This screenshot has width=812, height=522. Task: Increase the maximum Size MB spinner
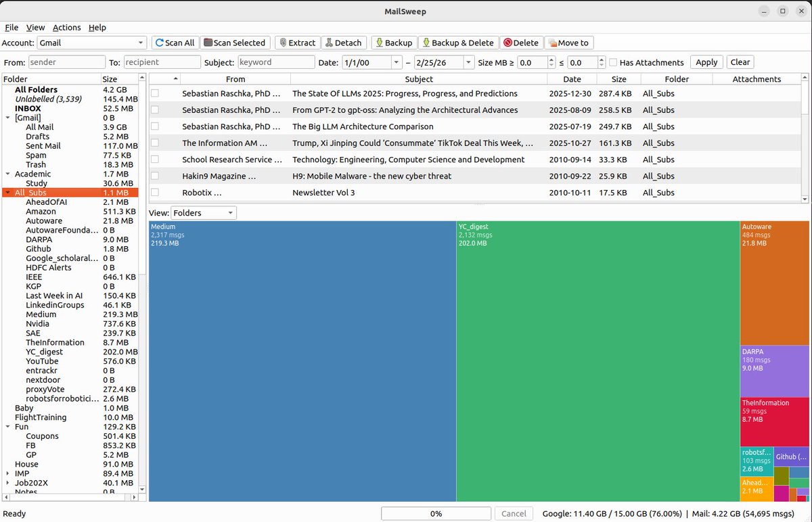602,60
